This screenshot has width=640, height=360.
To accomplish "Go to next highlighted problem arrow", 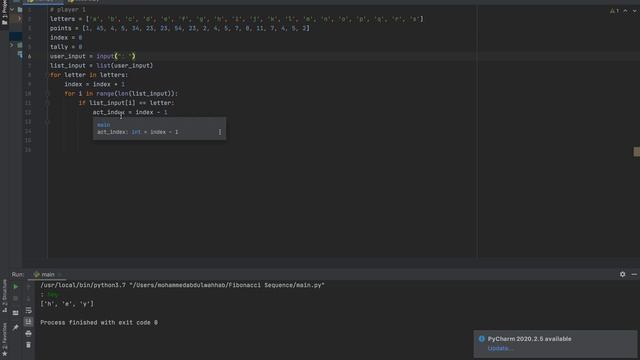I will click(635, 11).
